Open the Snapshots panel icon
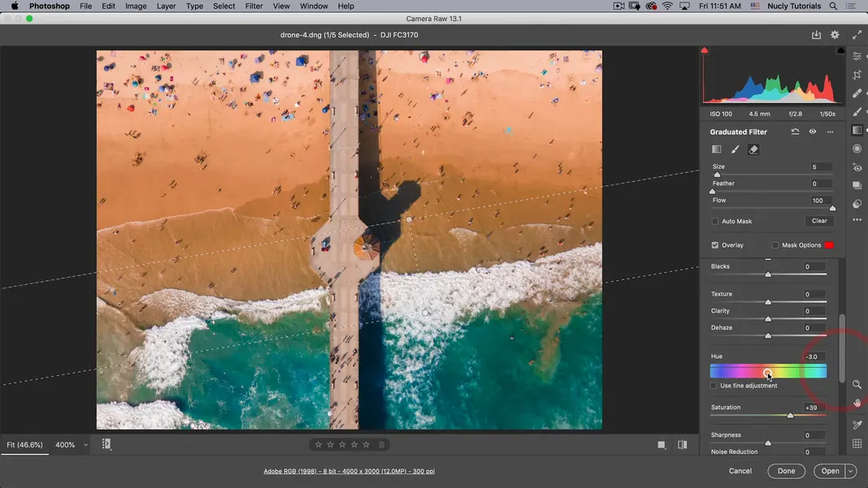Viewport: 868px width, 488px height. (x=857, y=186)
